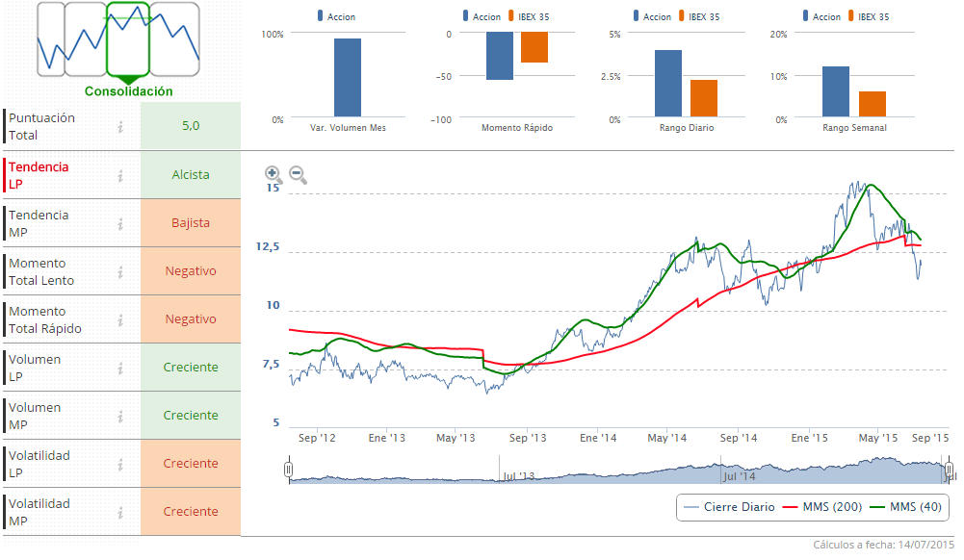Toggle Accion legend in Var. Volumen Mes chart
964x560 pixels.
(x=336, y=16)
